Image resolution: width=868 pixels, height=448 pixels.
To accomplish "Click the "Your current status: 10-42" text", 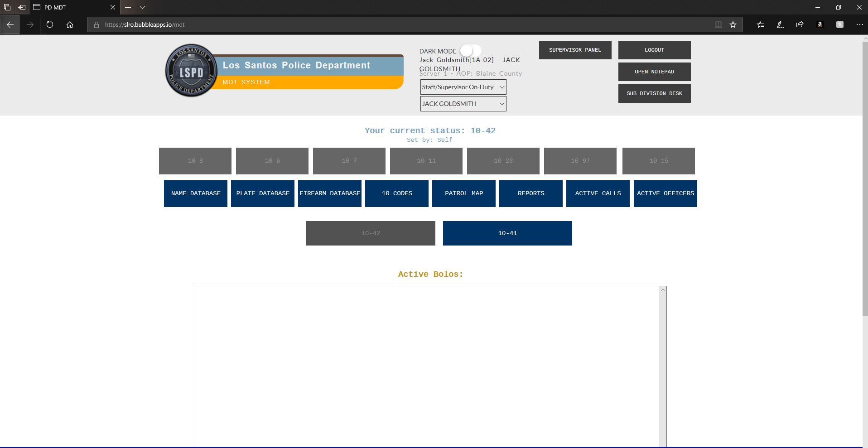I will (430, 130).
